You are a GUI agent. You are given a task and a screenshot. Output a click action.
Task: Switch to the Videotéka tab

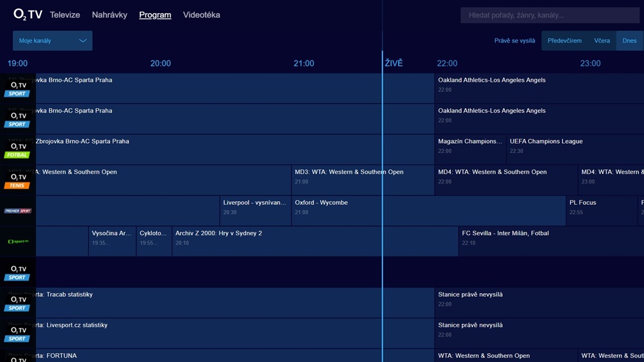202,15
